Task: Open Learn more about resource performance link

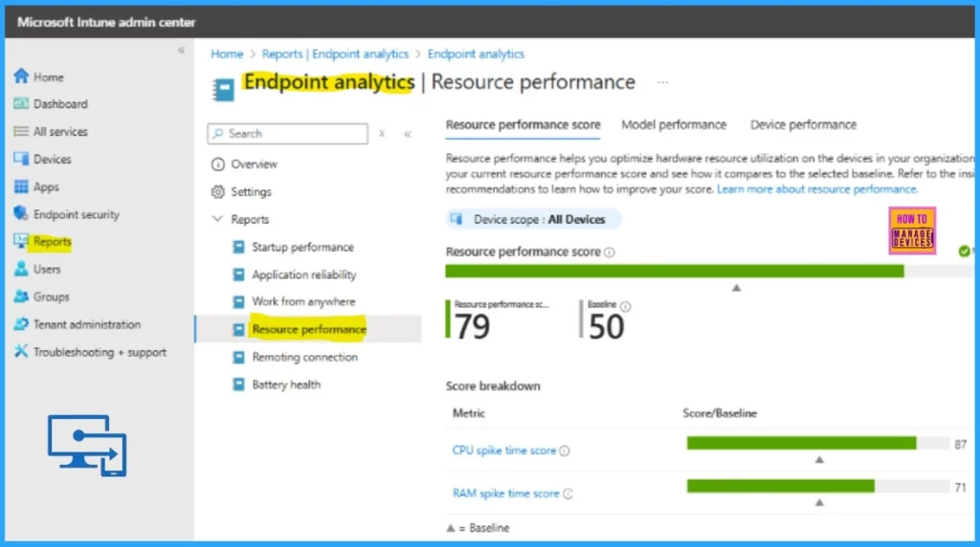Action: click(817, 189)
